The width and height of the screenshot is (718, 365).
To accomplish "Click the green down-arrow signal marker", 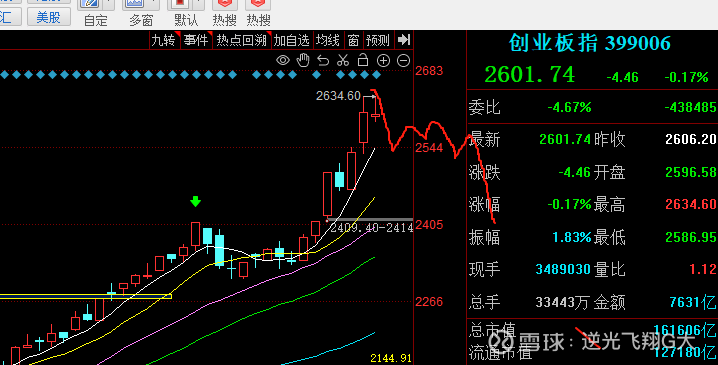I will click(196, 201).
